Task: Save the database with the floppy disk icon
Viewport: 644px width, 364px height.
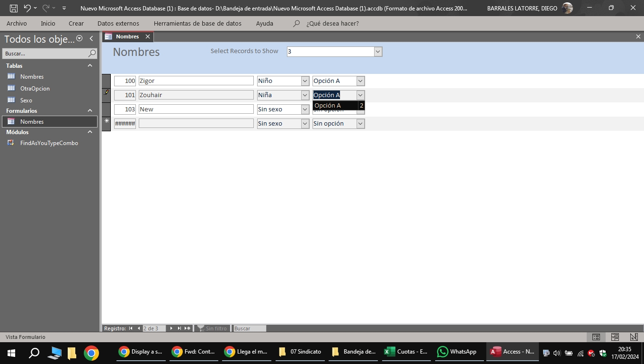Action: click(14, 8)
